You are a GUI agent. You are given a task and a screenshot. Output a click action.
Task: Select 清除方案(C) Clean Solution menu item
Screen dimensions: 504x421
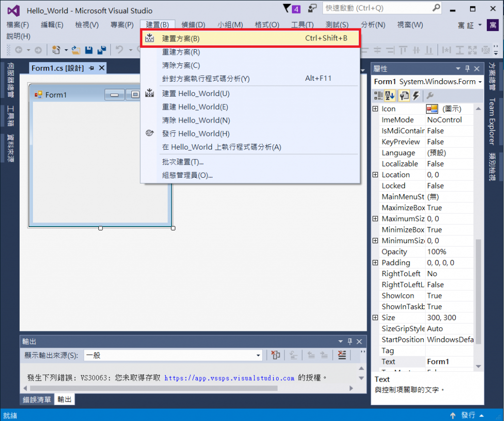click(251, 65)
